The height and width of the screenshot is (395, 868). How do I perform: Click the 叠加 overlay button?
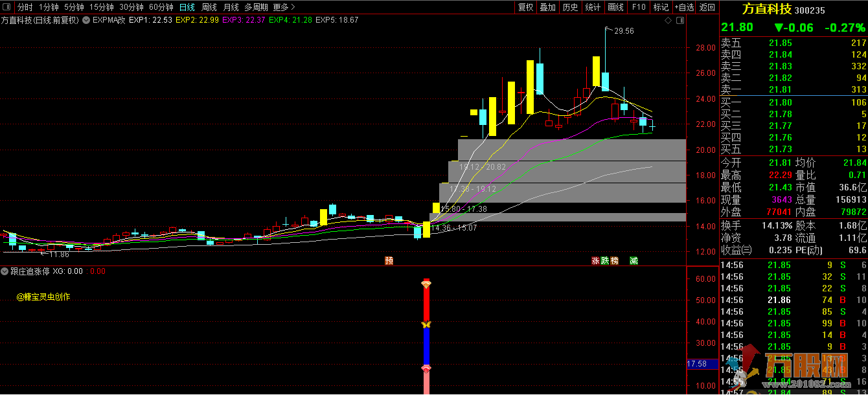click(x=548, y=7)
